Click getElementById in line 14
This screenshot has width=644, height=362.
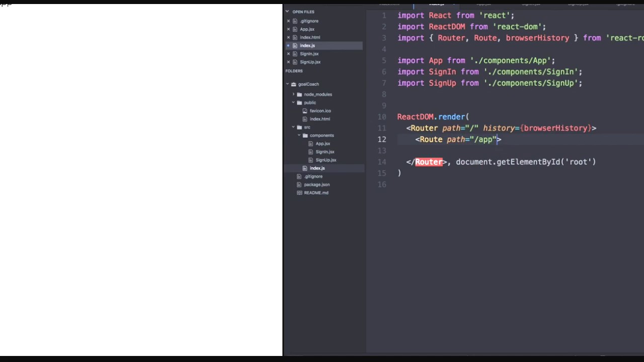[529, 162]
